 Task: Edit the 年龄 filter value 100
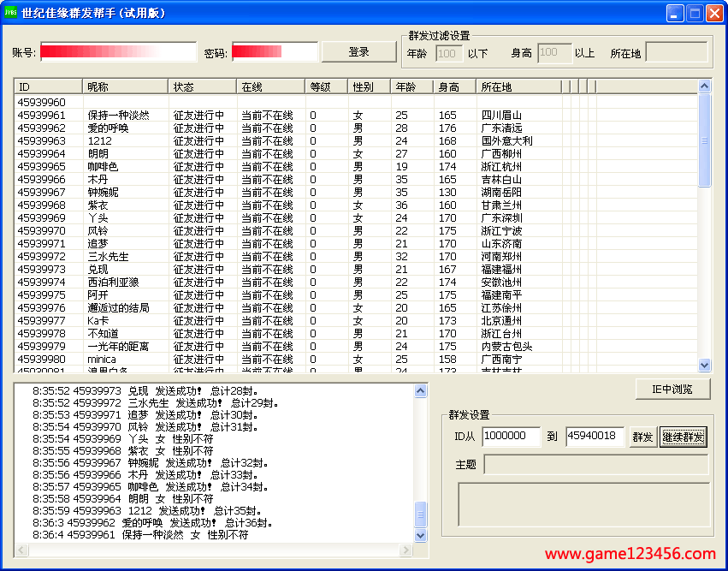(448, 52)
